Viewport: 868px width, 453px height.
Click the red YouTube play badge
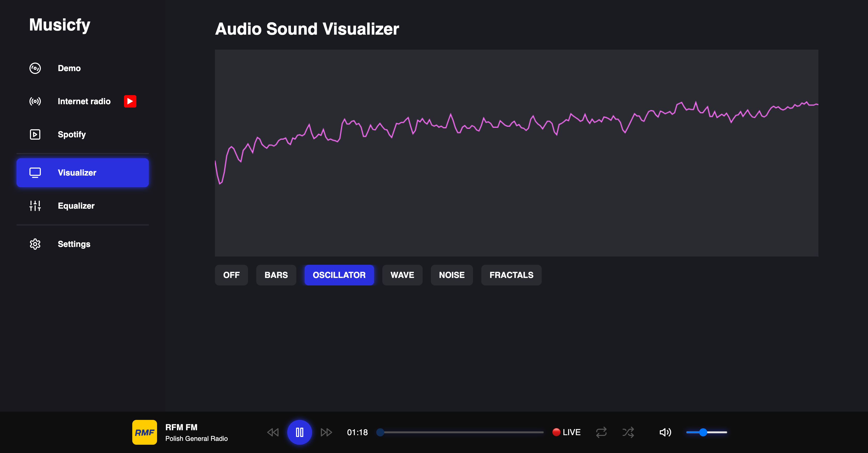coord(130,101)
